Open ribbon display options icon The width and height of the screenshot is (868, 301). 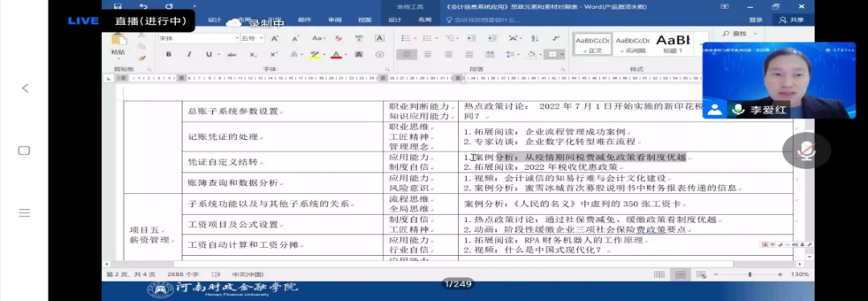[725, 6]
